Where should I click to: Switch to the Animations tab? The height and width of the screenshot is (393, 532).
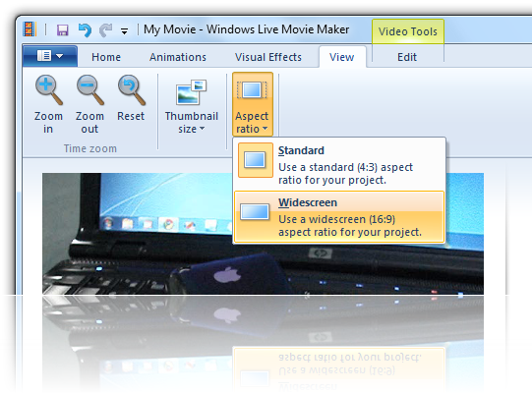pyautogui.click(x=178, y=57)
